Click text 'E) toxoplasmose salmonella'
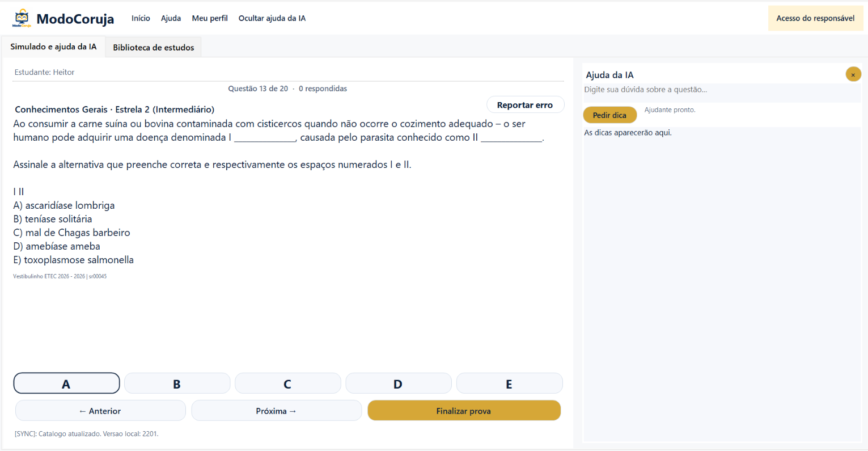Screen dimensions: 868x451 [x=74, y=260]
